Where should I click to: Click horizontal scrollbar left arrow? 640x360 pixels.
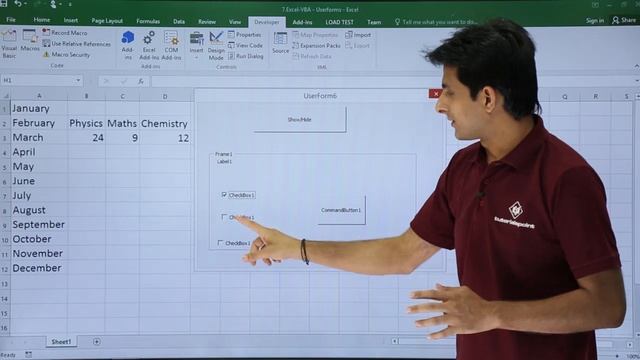[x=395, y=341]
